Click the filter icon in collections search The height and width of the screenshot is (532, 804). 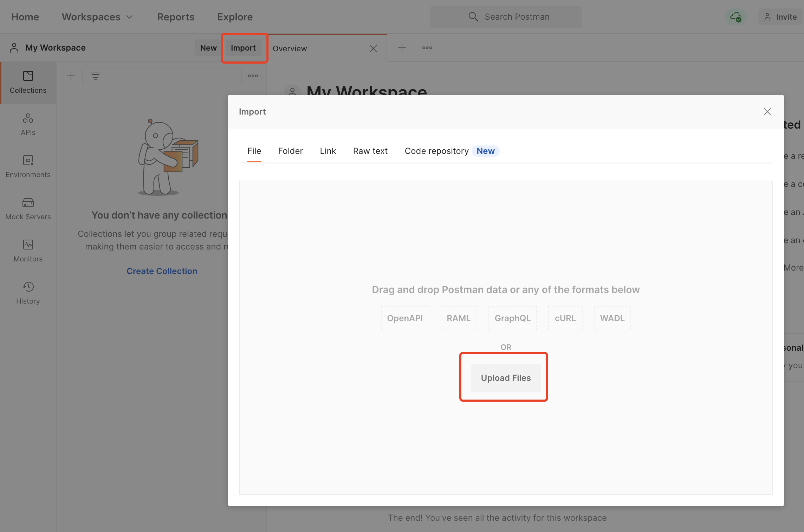click(96, 76)
